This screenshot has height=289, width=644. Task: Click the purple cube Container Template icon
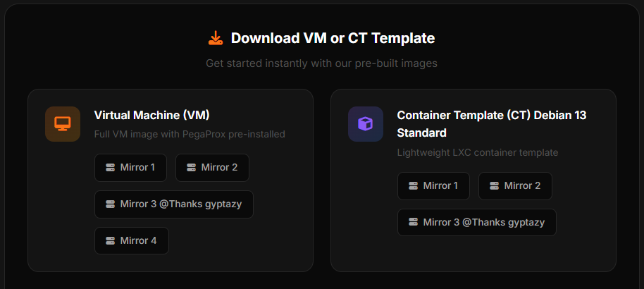[366, 124]
